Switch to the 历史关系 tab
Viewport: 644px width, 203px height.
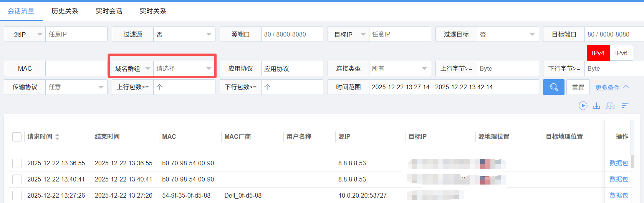pos(65,11)
